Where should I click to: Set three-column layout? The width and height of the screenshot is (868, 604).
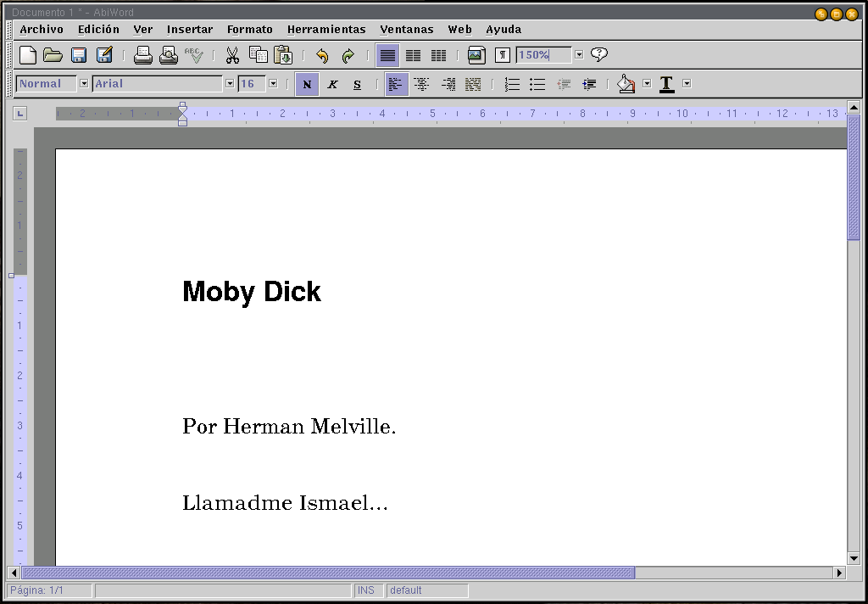pos(438,55)
